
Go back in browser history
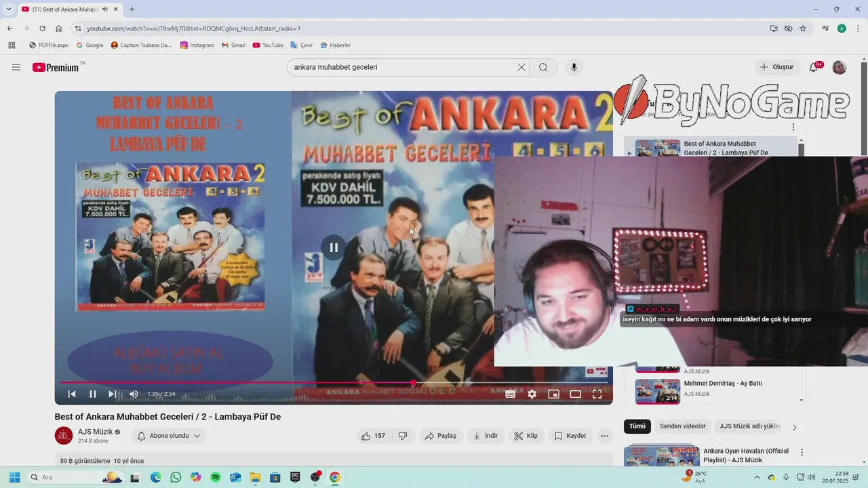[10, 28]
